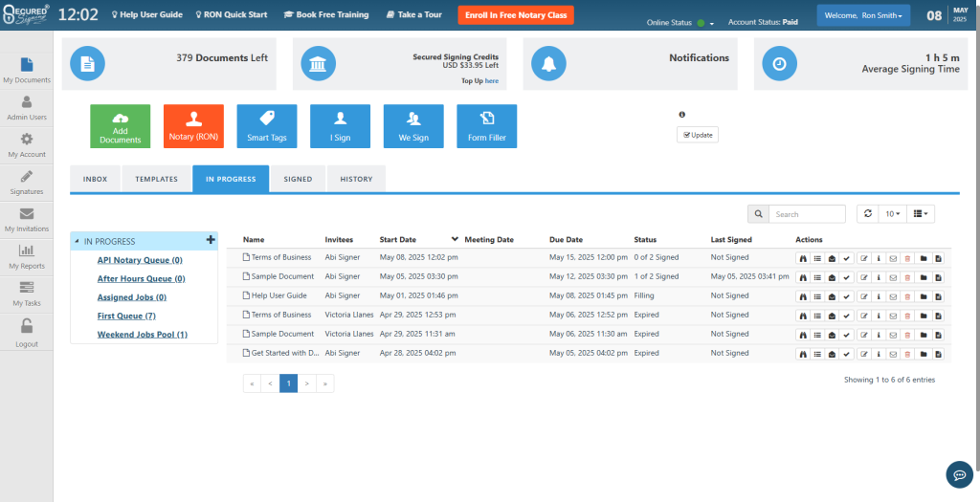Open My Reports chart in sidebar
The height and width of the screenshot is (502, 980).
coord(26,256)
